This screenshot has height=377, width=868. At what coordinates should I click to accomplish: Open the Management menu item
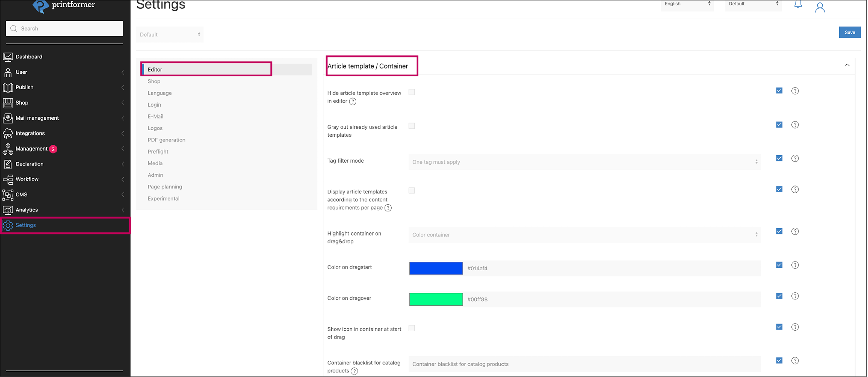point(32,149)
